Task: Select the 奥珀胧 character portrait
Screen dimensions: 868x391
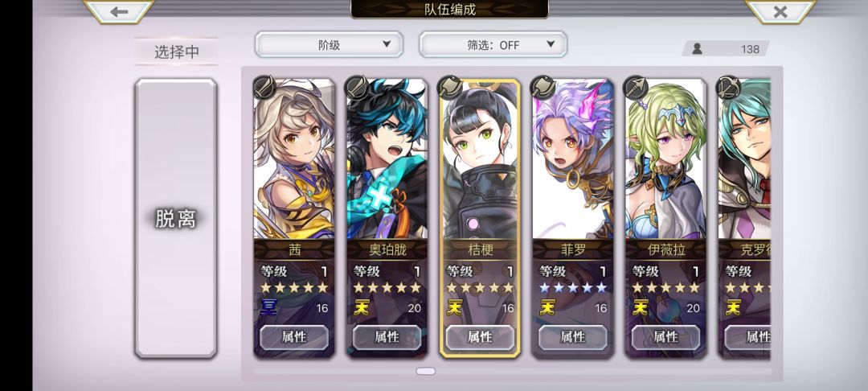Action: click(387, 159)
